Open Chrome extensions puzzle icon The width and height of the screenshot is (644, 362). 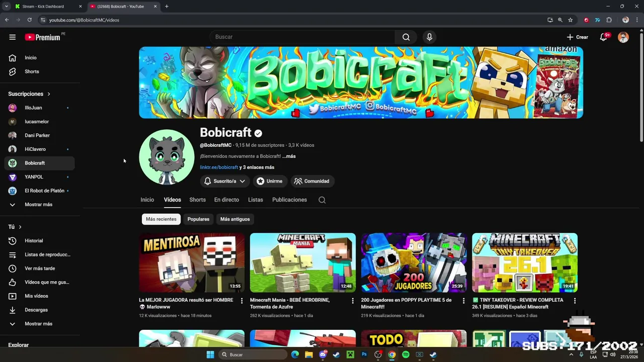609,20
